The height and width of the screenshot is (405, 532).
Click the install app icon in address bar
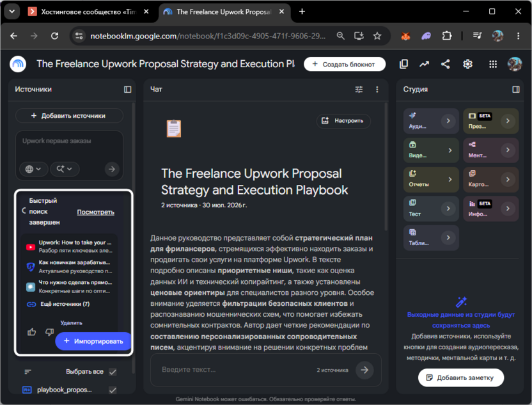[x=359, y=36]
